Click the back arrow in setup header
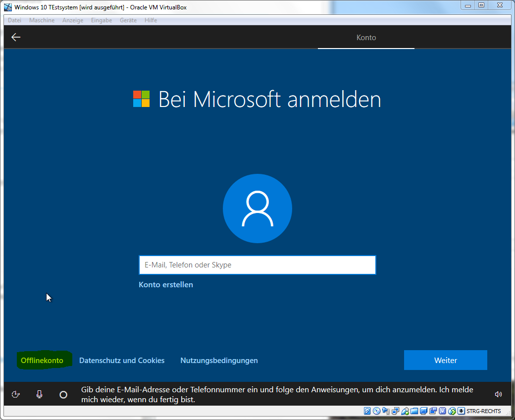 click(x=16, y=37)
